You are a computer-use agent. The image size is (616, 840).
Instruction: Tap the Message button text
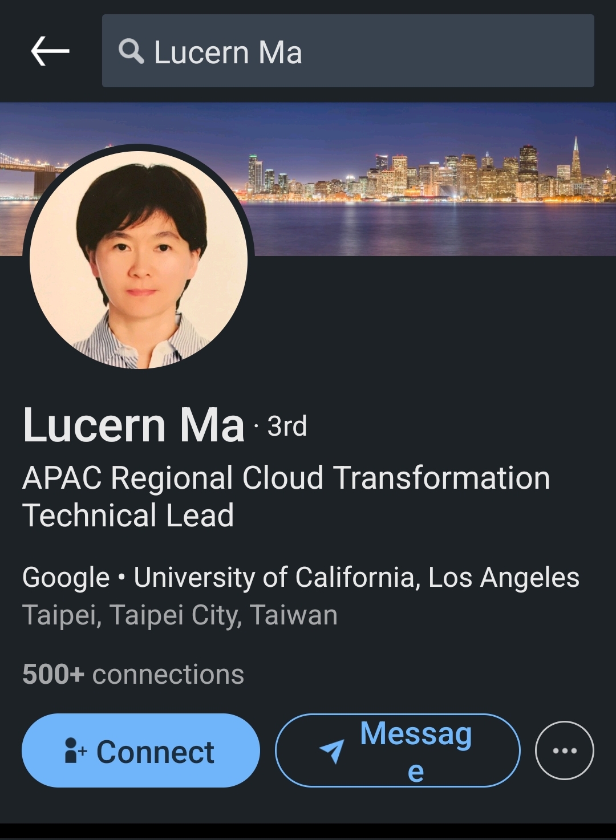click(416, 751)
